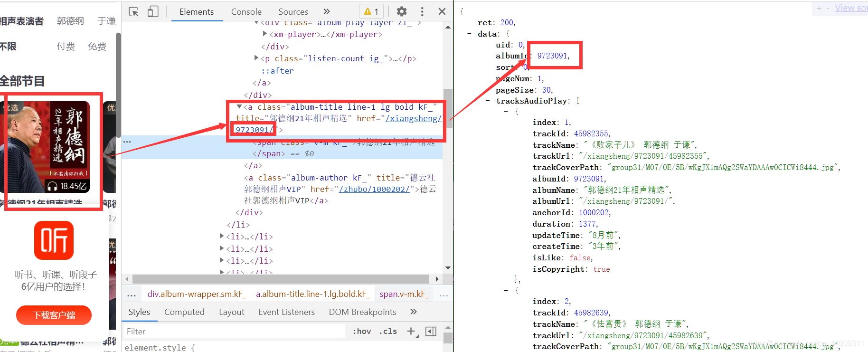This screenshot has width=868, height=352.
Task: Select the 于谦 performer filter
Action: point(106,21)
